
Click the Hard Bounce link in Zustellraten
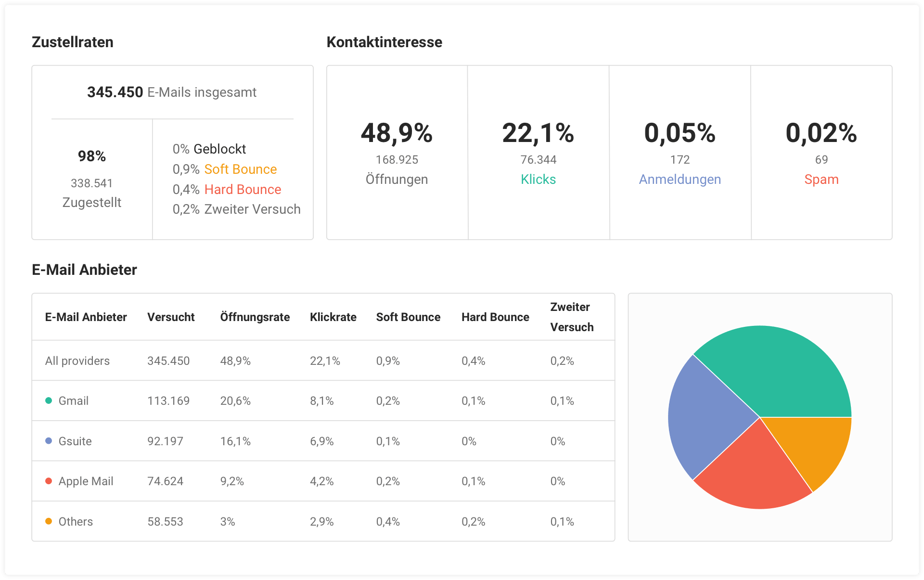coord(243,190)
